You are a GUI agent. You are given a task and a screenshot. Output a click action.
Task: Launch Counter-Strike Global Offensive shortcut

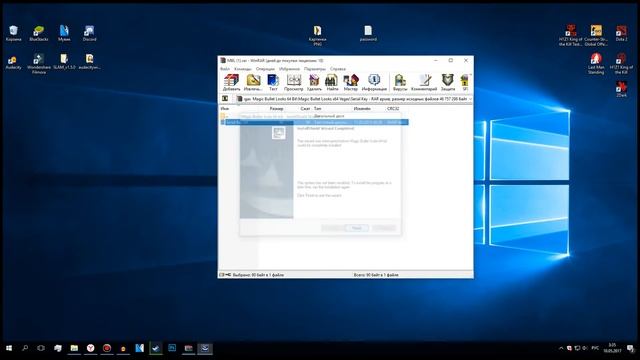tap(596, 35)
